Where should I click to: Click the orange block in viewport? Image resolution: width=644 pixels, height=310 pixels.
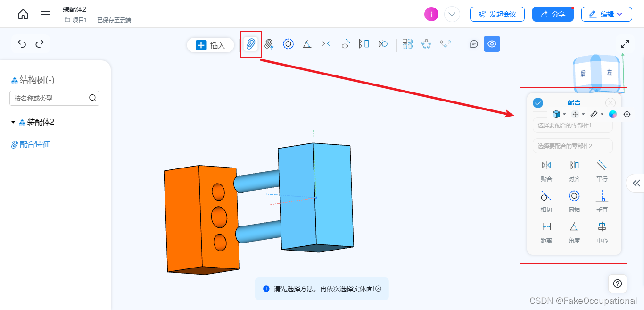(x=201, y=219)
